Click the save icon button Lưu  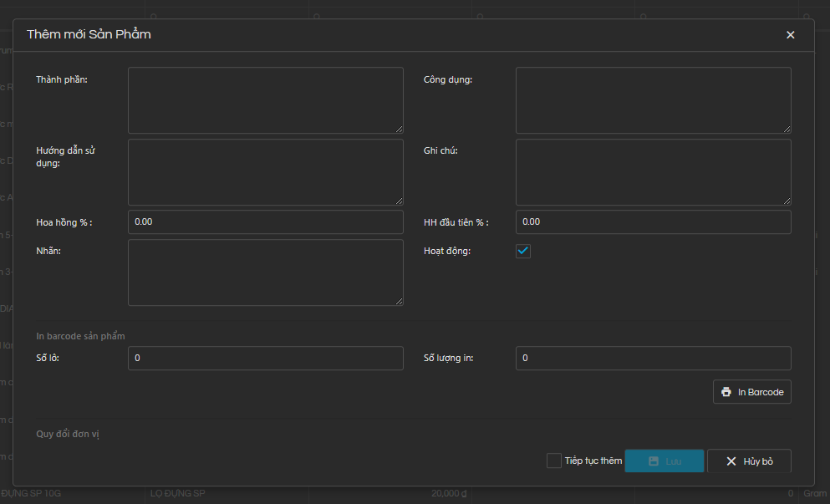(x=664, y=461)
